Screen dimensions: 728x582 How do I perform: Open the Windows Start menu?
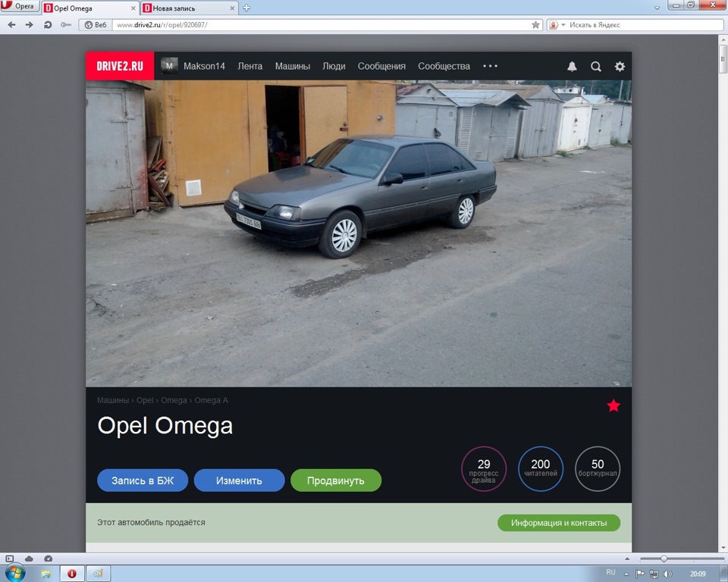[15, 574]
